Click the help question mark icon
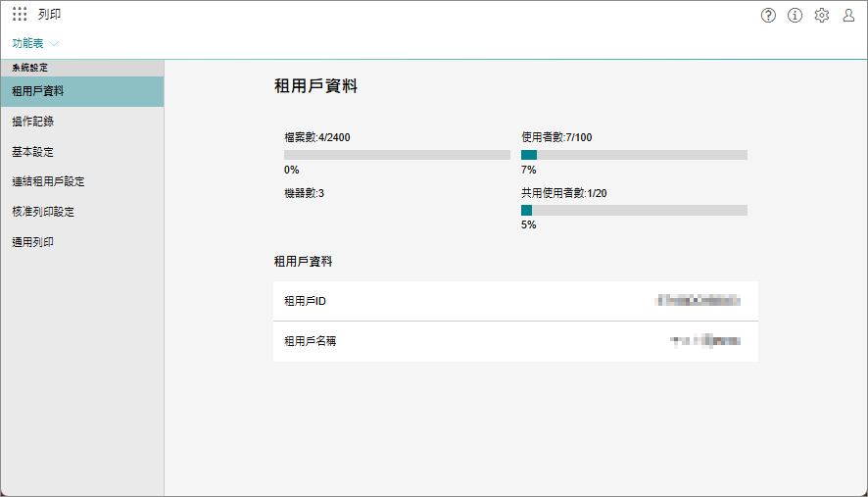This screenshot has height=497, width=868. coord(768,15)
